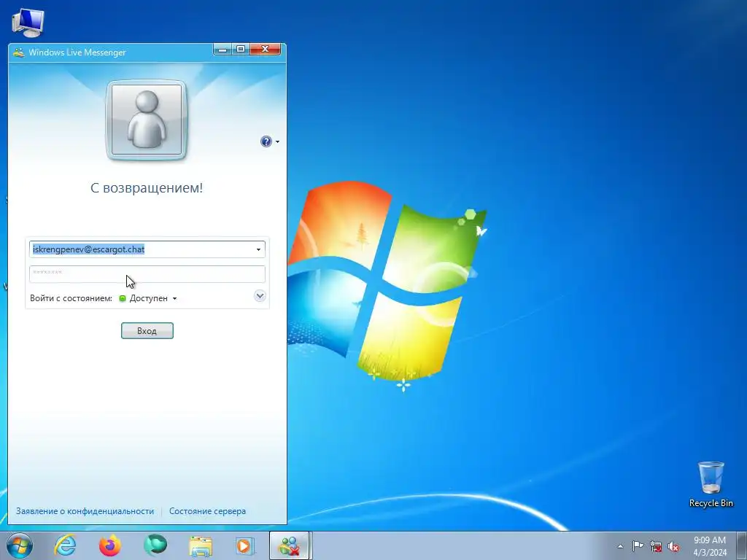
Task: Select the Recycle Bin desktop icon
Action: coord(711,484)
